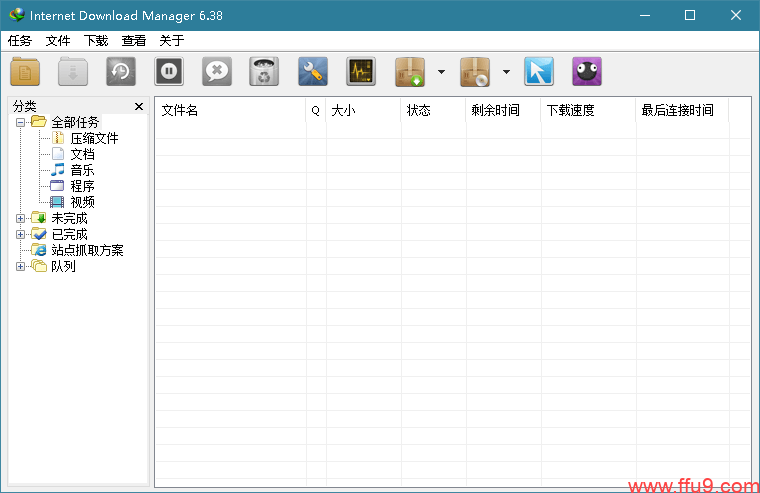Click the Delete recycle-bin toolbar icon
Viewport: 760px width, 493px height.
264,72
